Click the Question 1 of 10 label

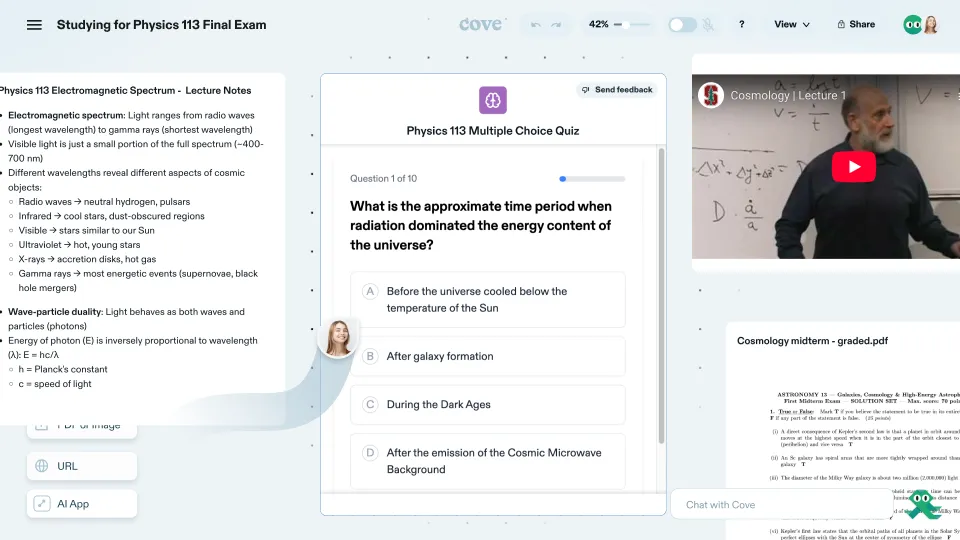tap(383, 179)
